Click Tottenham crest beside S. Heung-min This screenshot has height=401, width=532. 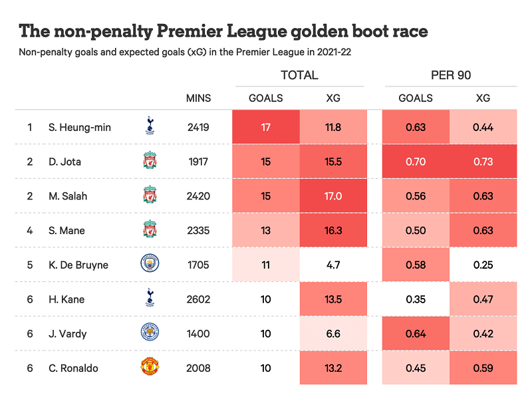(150, 126)
